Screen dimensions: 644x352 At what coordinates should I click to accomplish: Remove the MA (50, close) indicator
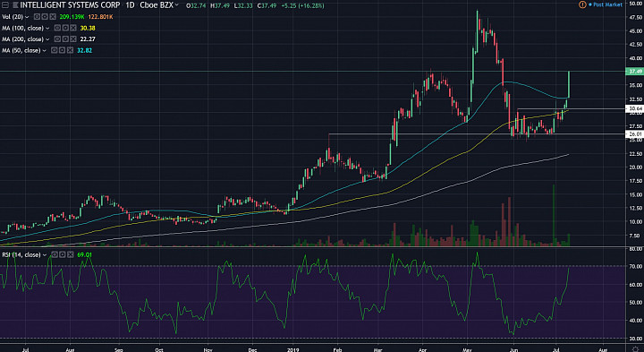tap(70, 50)
